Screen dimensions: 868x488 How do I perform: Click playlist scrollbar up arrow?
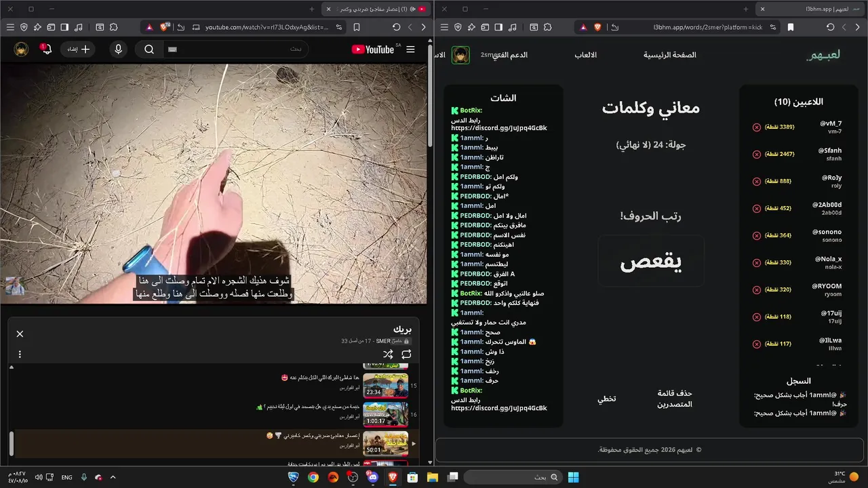tap(11, 367)
